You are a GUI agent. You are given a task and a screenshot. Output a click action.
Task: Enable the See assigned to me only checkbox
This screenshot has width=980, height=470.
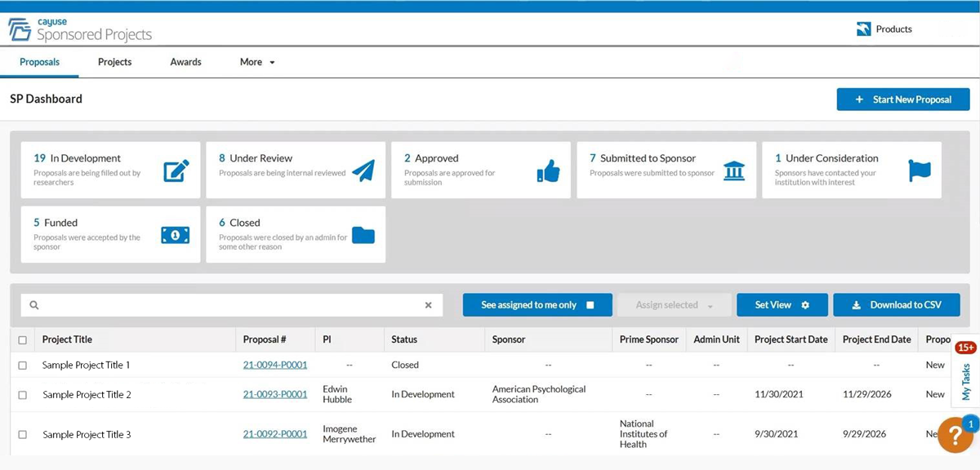pos(590,305)
